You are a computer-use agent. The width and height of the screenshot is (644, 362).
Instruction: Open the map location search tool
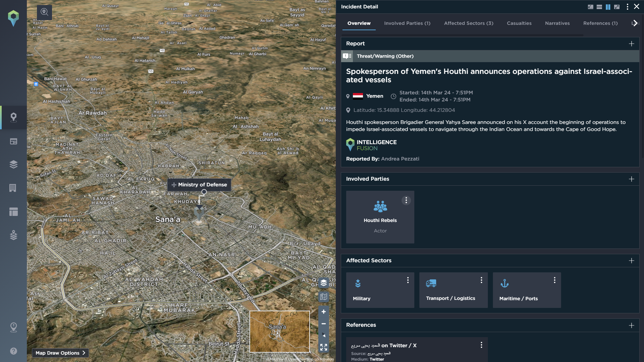point(44,12)
